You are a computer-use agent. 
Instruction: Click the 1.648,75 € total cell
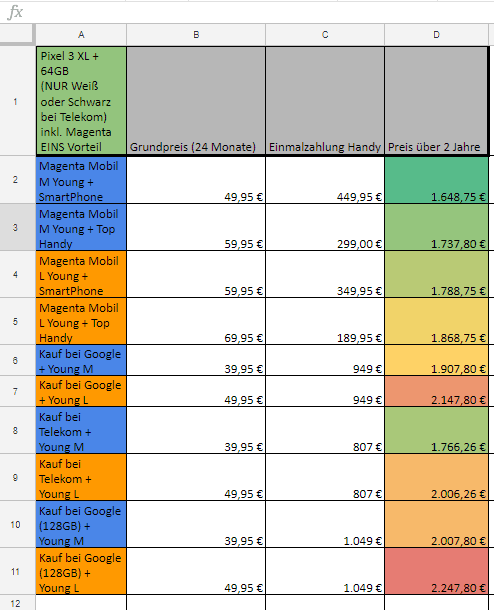[436, 180]
